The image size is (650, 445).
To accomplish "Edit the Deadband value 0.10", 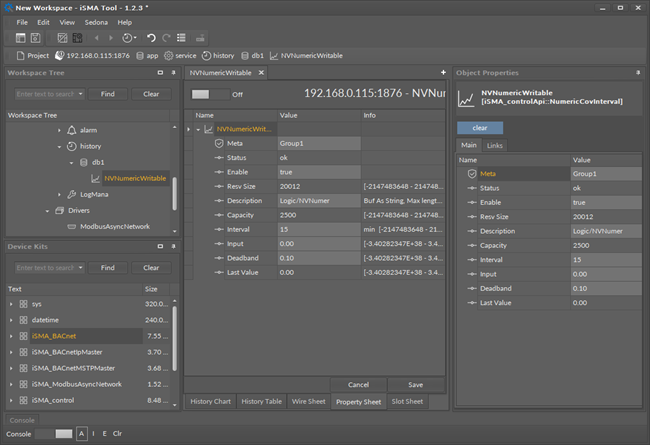I will pyautogui.click(x=319, y=258).
